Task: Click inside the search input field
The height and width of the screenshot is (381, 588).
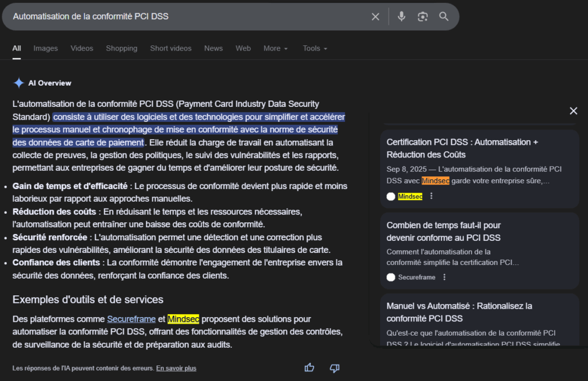Action: coord(172,16)
